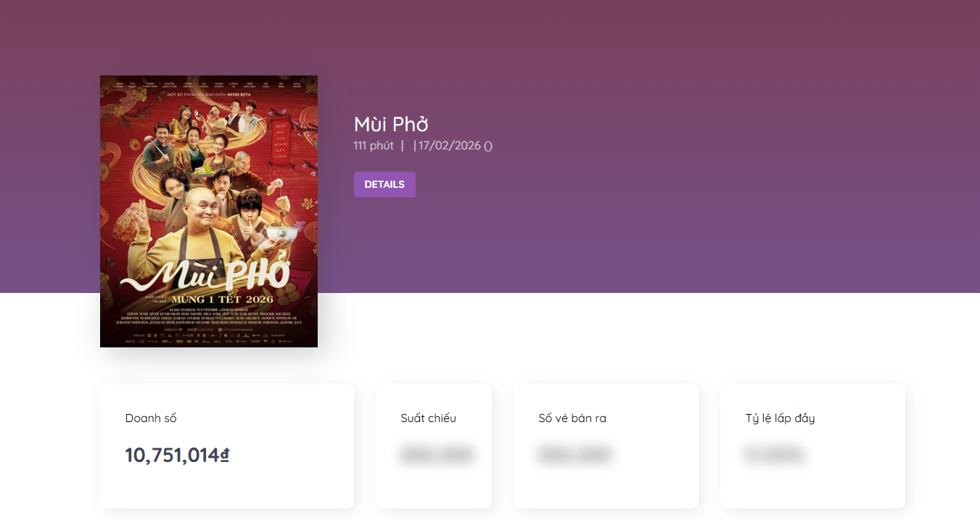Click the blurred Số vé bán ra value
Viewport: 980px width, 520px height.
(x=575, y=455)
